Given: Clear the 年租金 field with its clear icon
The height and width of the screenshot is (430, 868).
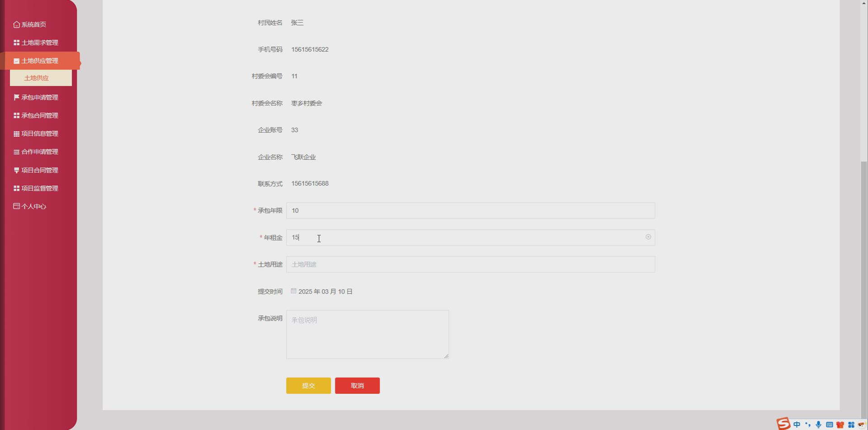Looking at the screenshot, I should pos(648,237).
